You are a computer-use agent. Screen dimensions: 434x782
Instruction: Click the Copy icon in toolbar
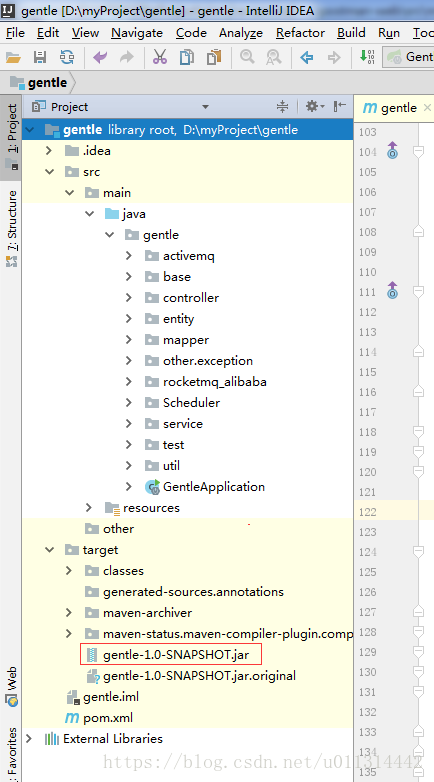(x=187, y=57)
